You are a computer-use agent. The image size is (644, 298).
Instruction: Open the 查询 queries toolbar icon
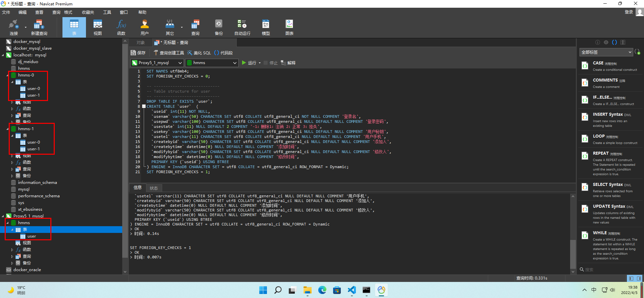195,27
